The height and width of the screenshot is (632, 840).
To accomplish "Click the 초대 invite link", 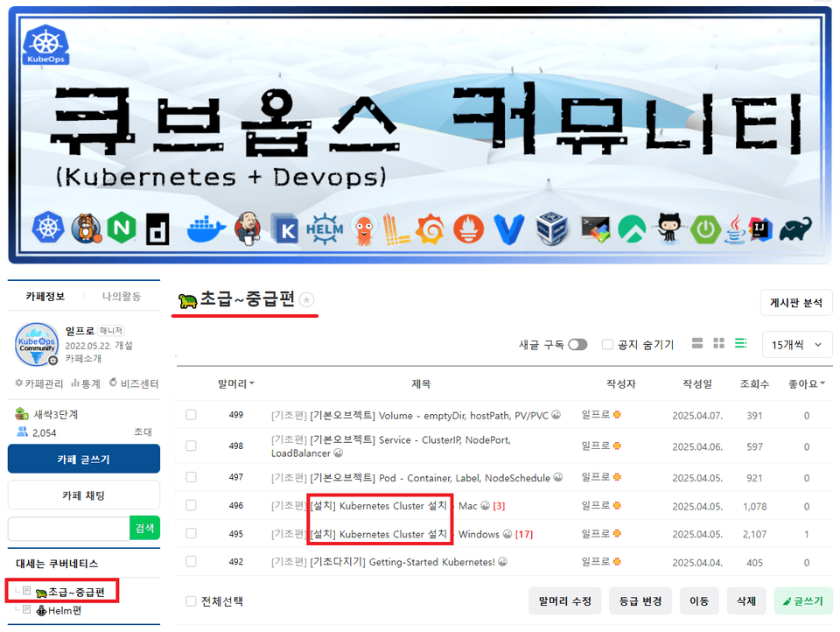I will tap(143, 432).
